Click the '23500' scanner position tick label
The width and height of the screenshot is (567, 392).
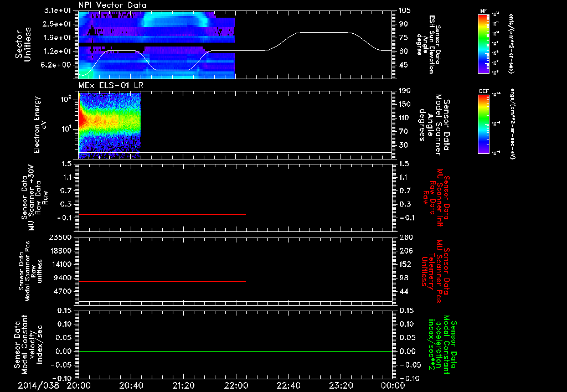click(x=61, y=238)
